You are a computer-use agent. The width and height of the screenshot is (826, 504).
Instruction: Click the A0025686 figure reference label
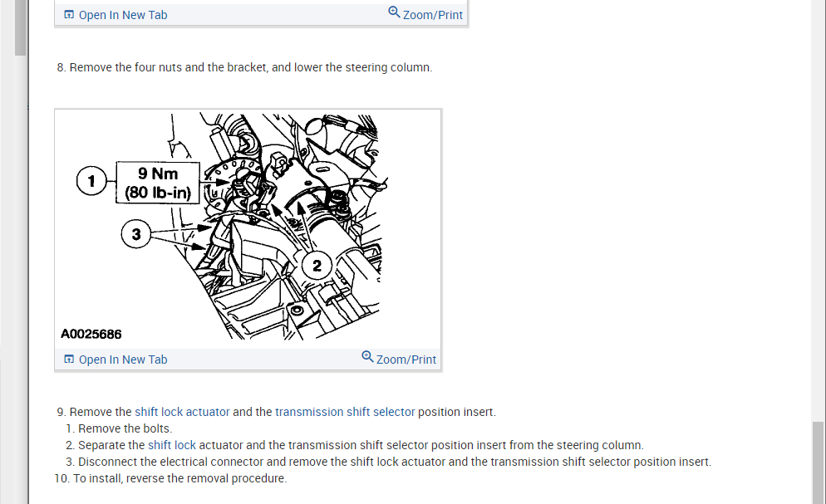(x=91, y=334)
